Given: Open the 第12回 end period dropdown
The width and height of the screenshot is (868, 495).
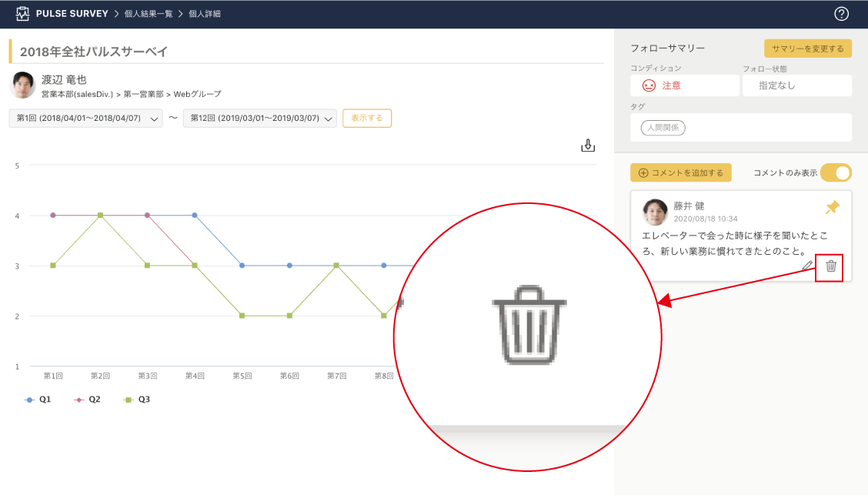Looking at the screenshot, I should coord(260,119).
